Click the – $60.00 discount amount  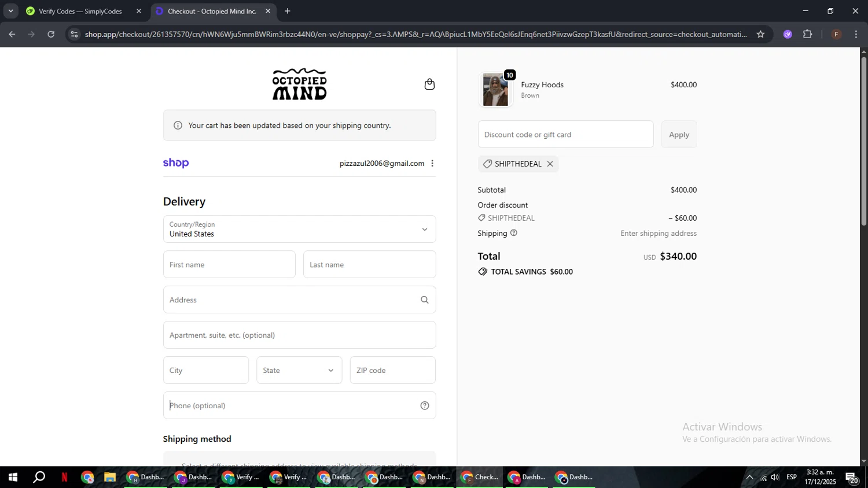[683, 218]
